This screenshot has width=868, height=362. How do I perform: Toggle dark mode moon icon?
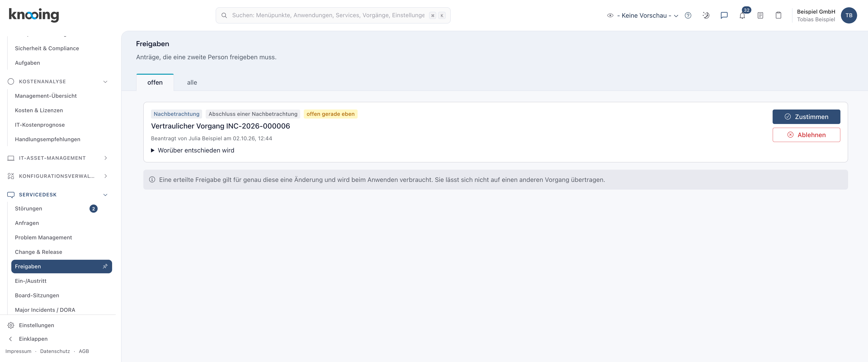706,16
